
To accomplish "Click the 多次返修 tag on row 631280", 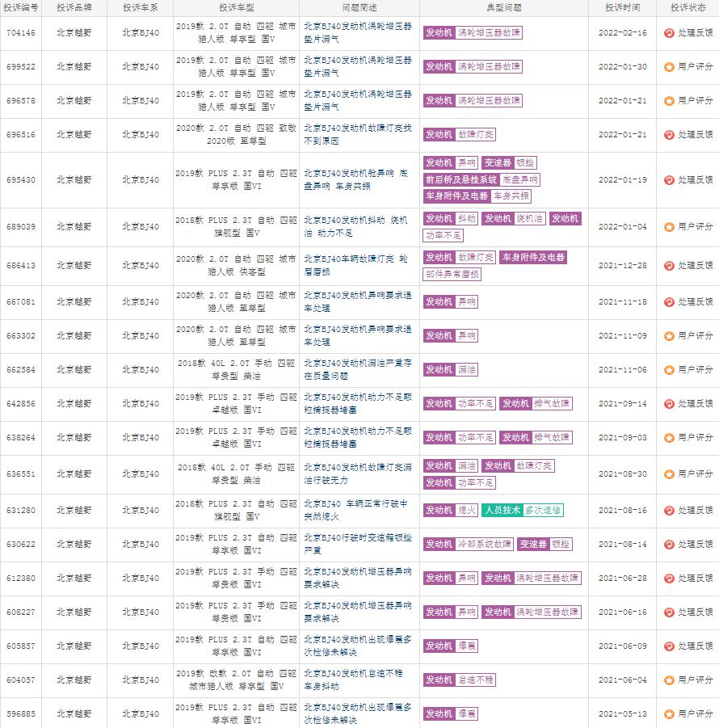I will [543, 511].
